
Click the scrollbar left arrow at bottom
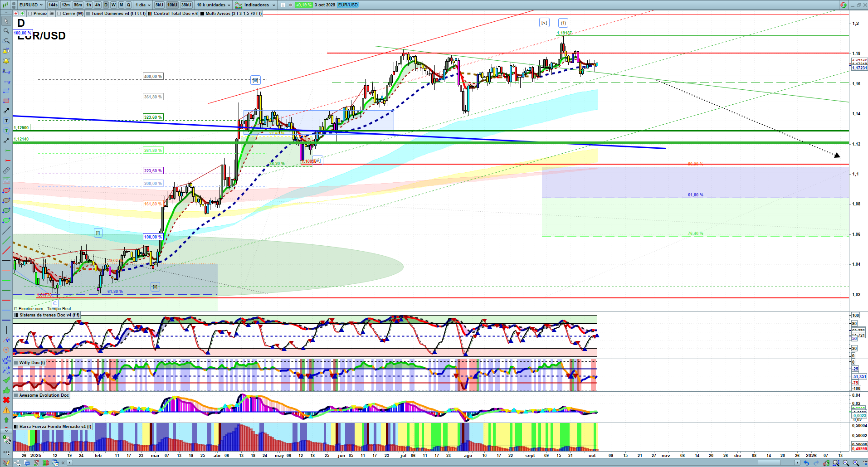click(69, 463)
